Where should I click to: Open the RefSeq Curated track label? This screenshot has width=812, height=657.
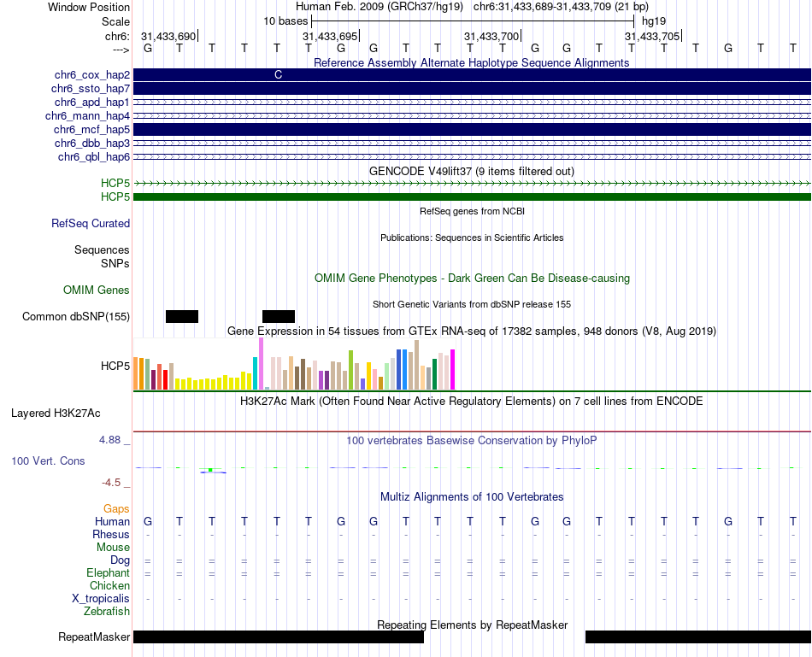point(91,223)
